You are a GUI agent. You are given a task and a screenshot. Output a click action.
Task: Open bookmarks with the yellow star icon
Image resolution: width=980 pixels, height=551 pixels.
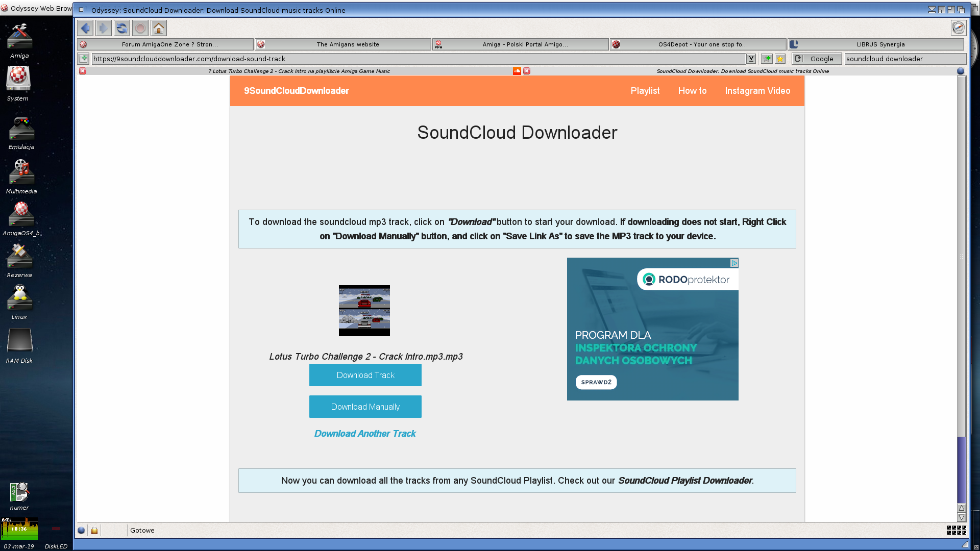(780, 59)
